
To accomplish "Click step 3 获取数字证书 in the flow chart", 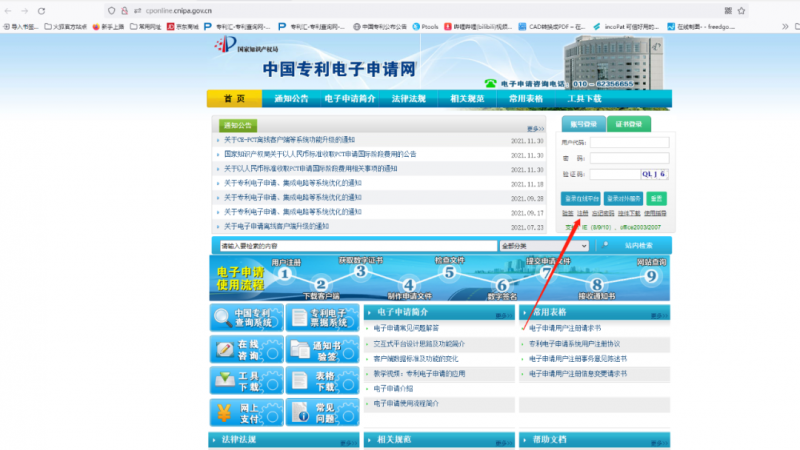I will click(x=361, y=267).
